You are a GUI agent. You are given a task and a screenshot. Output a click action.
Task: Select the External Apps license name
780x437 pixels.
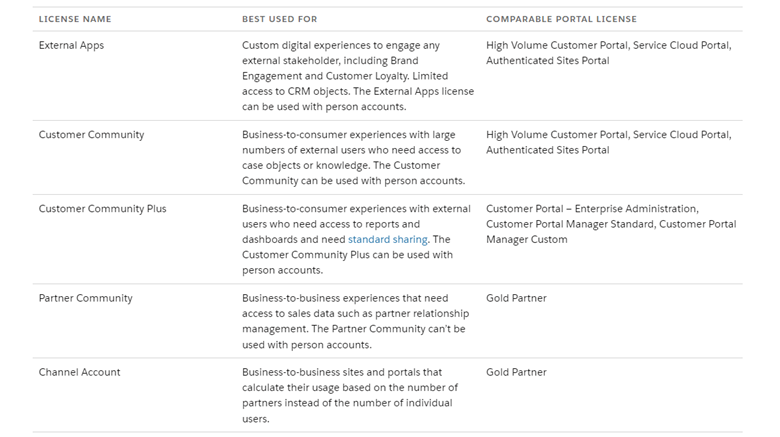point(71,45)
